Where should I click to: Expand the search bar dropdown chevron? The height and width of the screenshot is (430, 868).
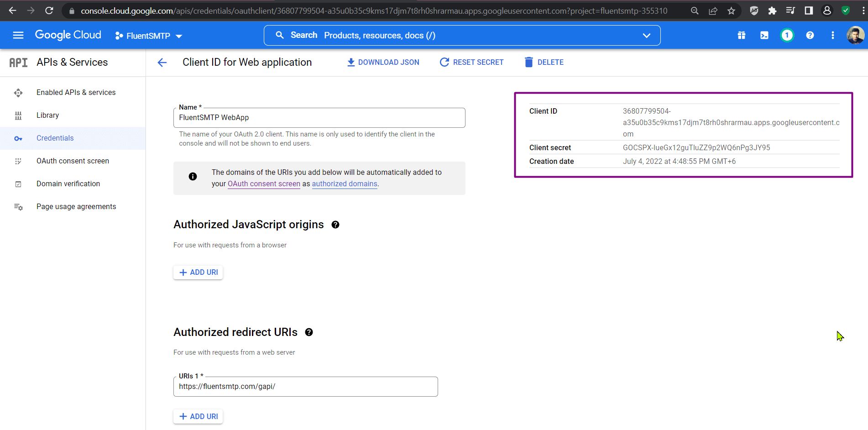click(x=647, y=36)
